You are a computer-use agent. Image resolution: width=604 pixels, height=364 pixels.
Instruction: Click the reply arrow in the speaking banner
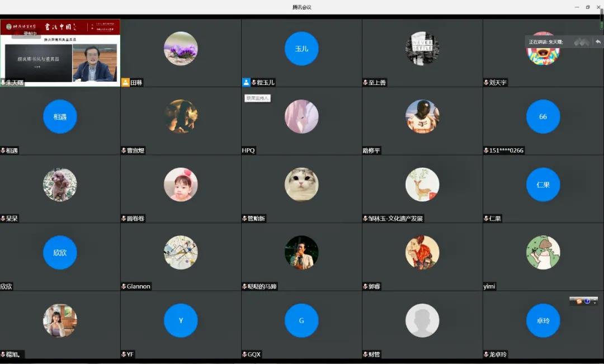coord(598,42)
